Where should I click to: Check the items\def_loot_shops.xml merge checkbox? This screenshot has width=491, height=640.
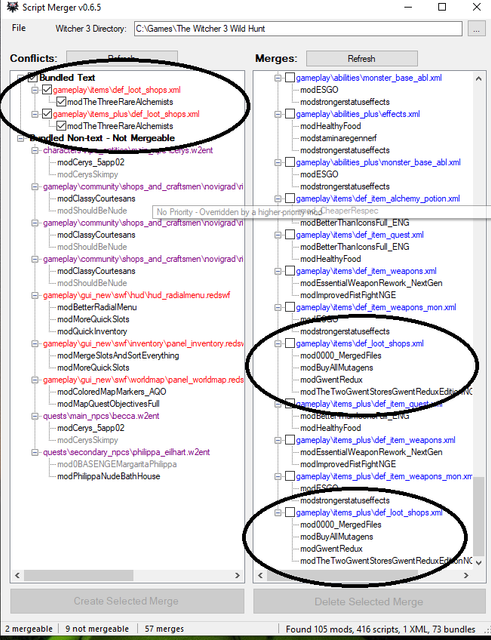290,343
